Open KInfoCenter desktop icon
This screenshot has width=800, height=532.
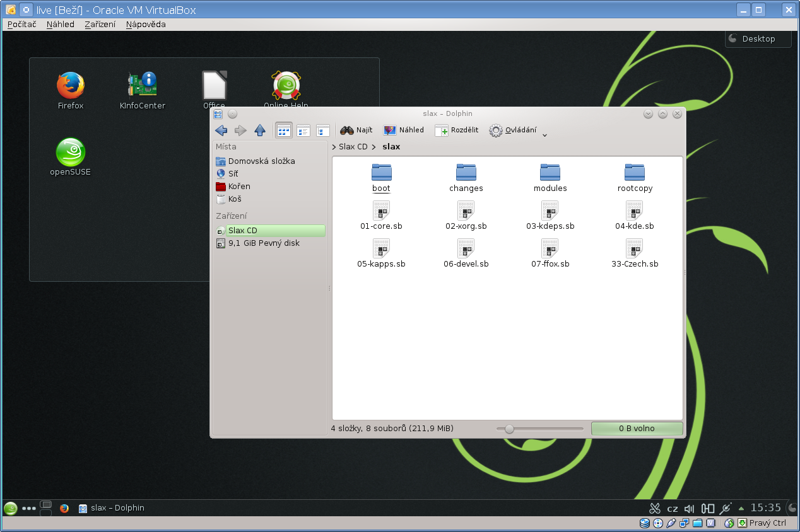143,91
